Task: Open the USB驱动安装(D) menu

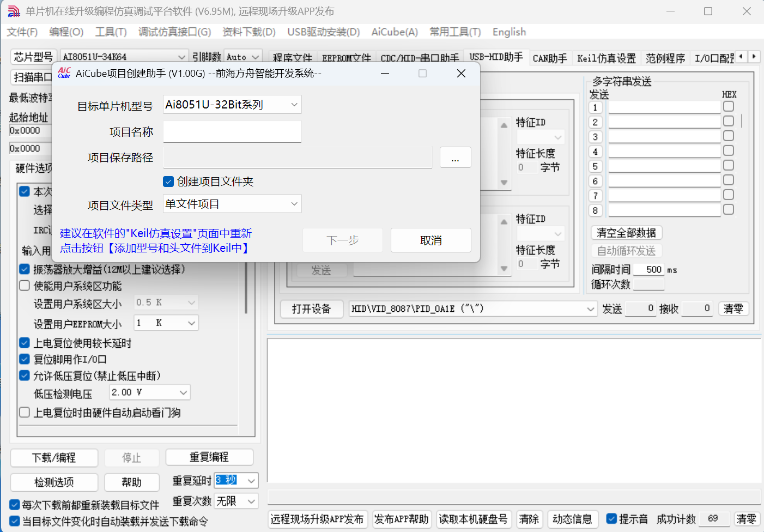Action: tap(324, 32)
